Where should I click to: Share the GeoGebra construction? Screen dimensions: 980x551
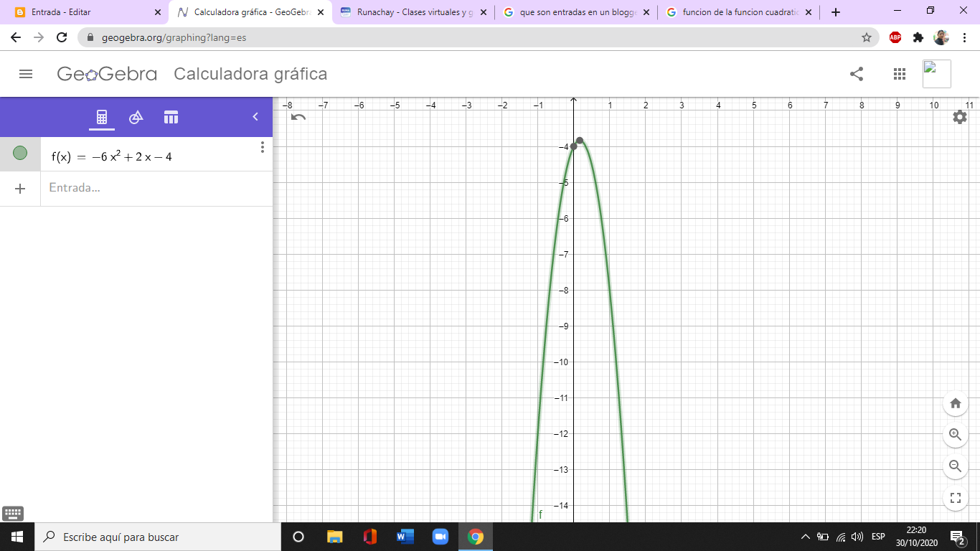tap(857, 74)
